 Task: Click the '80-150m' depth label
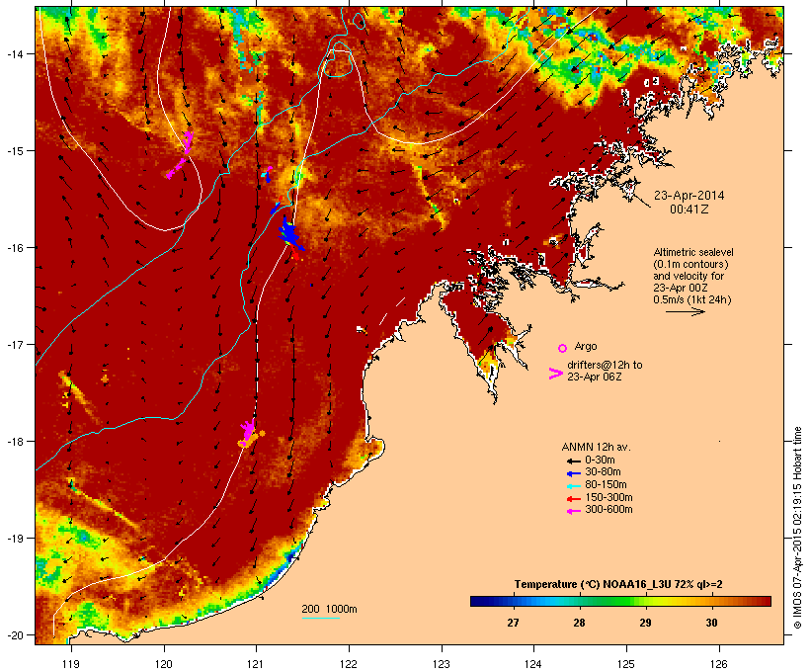point(606,485)
